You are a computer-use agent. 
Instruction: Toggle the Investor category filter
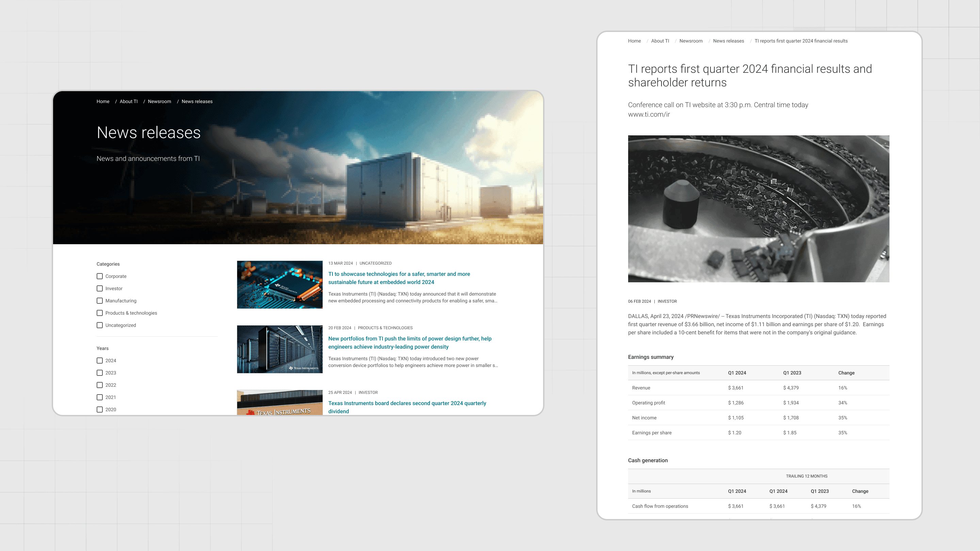pyautogui.click(x=100, y=289)
